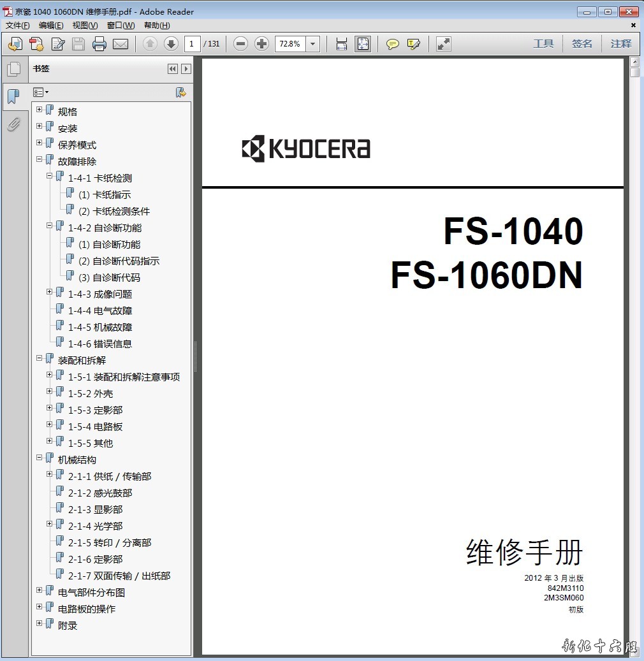
Task: Open the attachments paperclip panel
Action: (x=13, y=124)
